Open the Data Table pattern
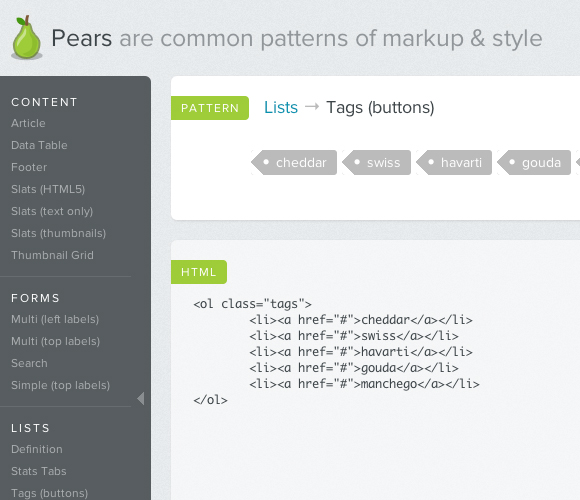 (x=39, y=145)
